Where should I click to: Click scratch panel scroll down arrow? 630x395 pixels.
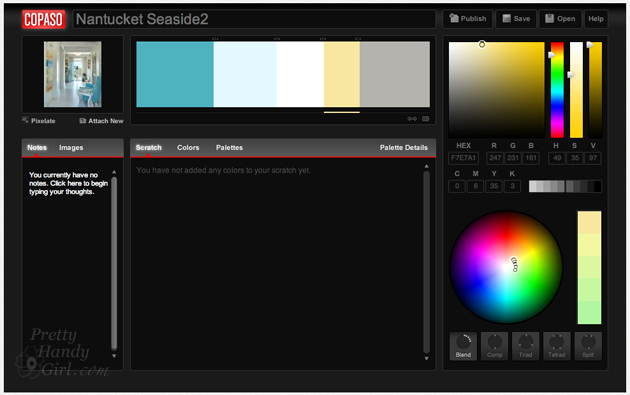point(426,358)
